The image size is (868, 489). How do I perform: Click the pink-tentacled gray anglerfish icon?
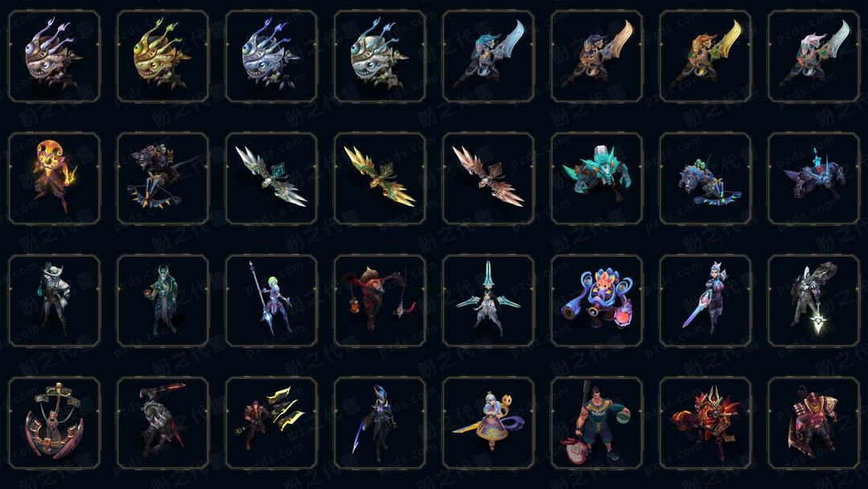tap(55, 56)
